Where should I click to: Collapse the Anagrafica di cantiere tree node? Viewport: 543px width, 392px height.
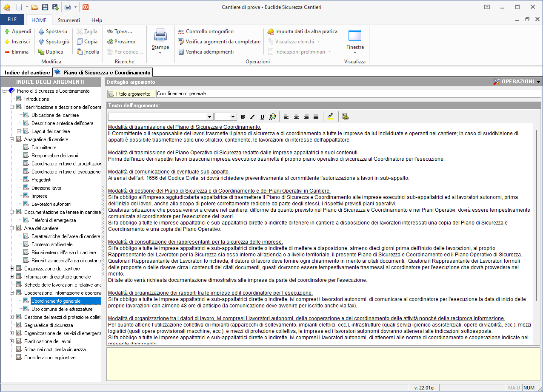12,139
